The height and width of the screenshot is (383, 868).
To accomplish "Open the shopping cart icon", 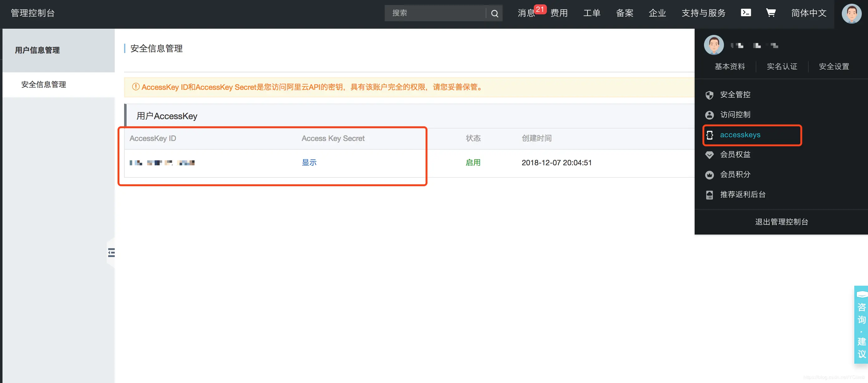I will click(x=771, y=13).
